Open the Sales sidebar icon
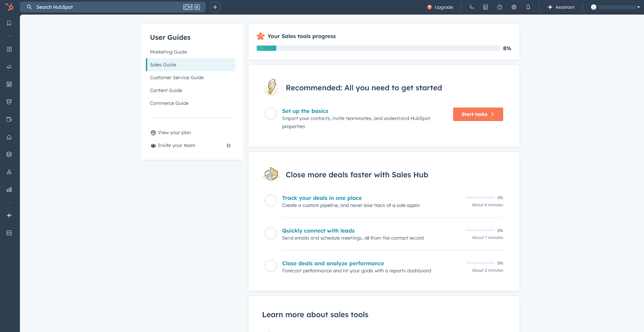644x332 pixels. [x=9, y=102]
